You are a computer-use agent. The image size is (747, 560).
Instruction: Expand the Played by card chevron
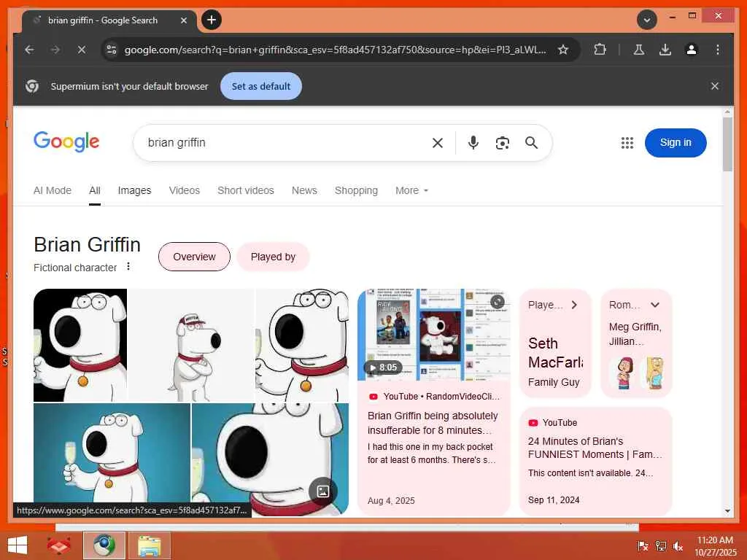574,305
